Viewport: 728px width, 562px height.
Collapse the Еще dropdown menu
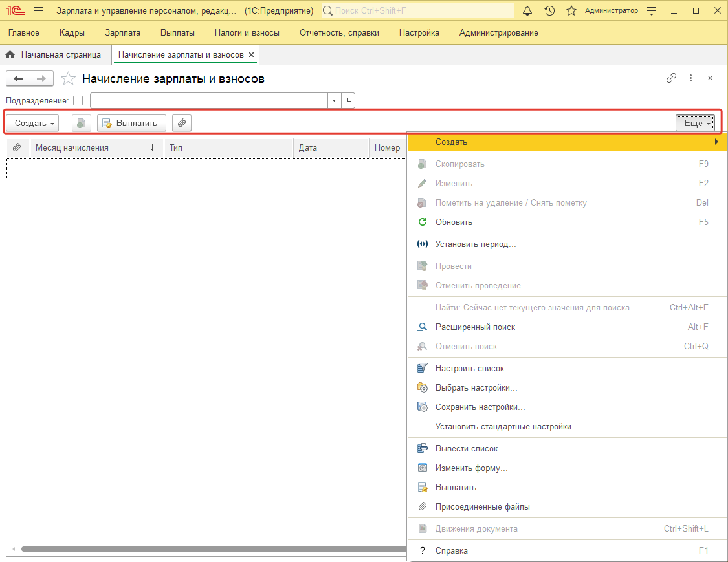click(694, 123)
